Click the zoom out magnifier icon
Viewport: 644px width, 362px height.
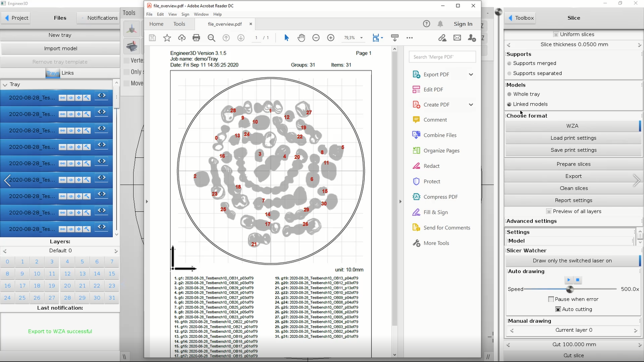211,38
